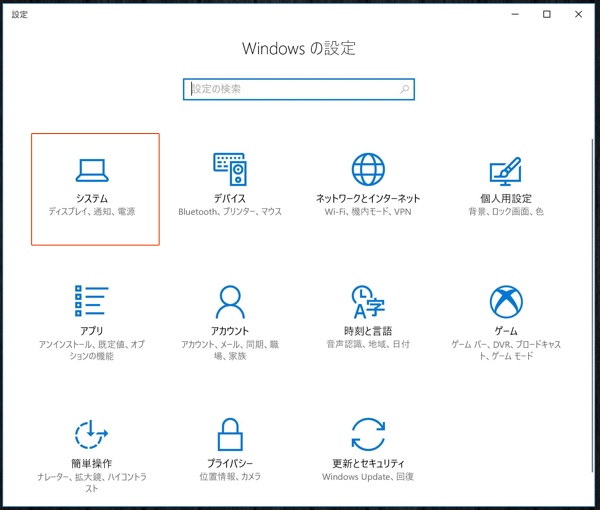Click the ゲーム label
The height and width of the screenshot is (510, 600).
coord(506,331)
